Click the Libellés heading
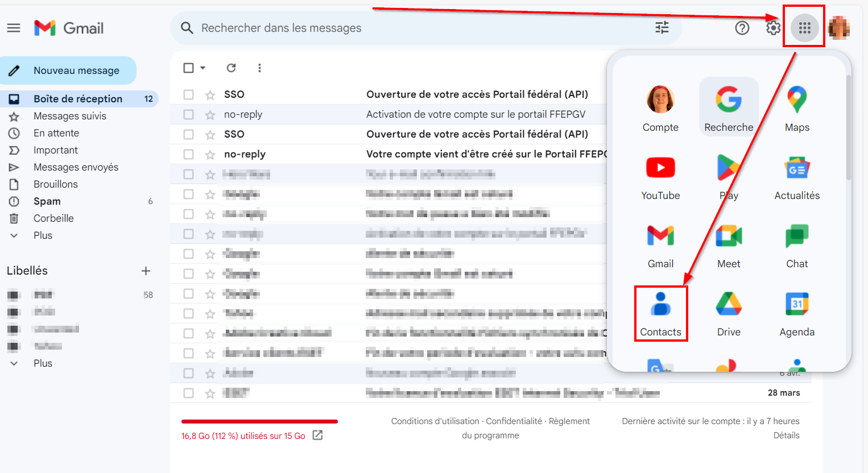This screenshot has height=473, width=868. pyautogui.click(x=27, y=271)
